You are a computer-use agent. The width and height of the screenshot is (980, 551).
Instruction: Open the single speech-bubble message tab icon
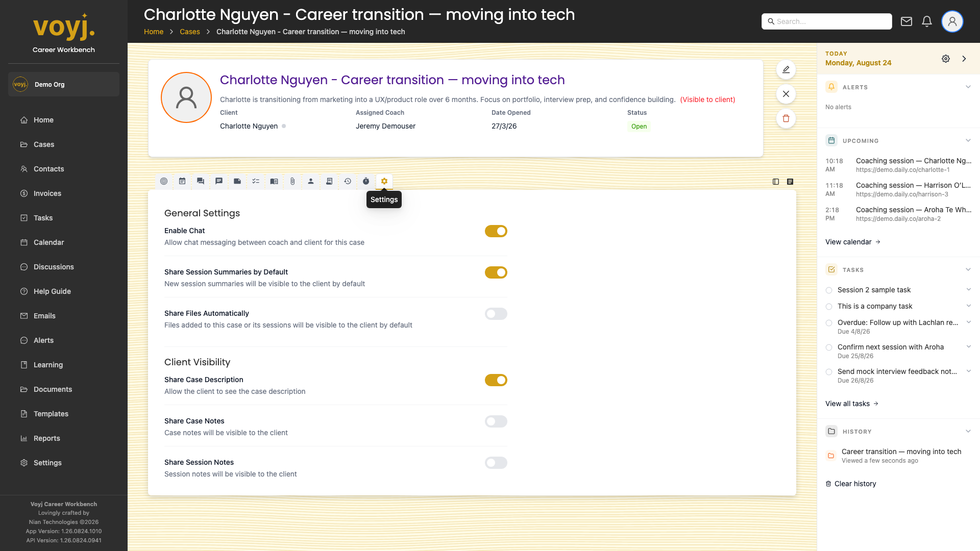(219, 181)
